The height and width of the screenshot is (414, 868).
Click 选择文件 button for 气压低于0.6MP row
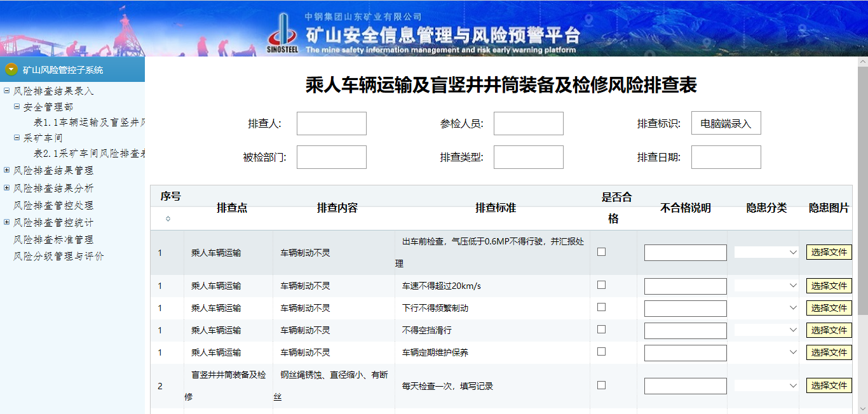(x=829, y=252)
